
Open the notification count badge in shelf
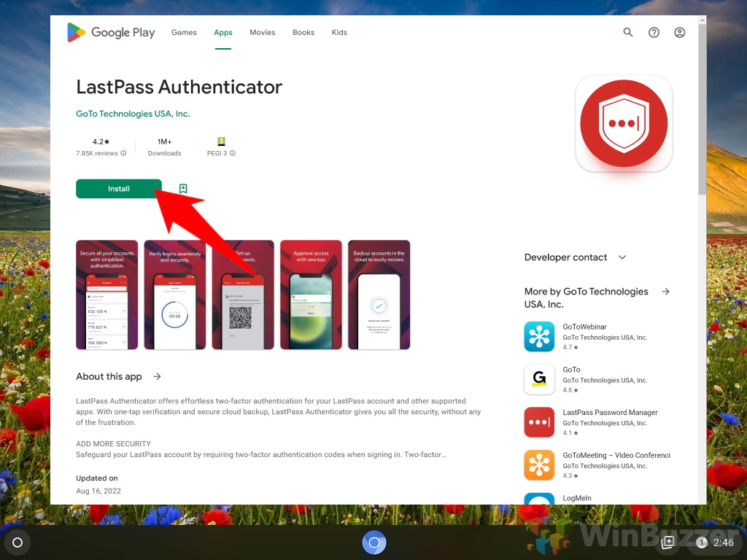(701, 542)
